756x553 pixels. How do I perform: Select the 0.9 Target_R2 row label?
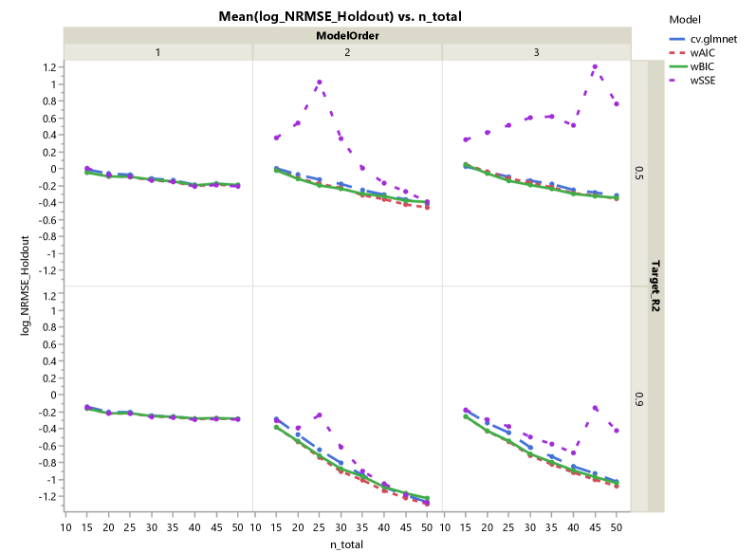pyautogui.click(x=638, y=399)
